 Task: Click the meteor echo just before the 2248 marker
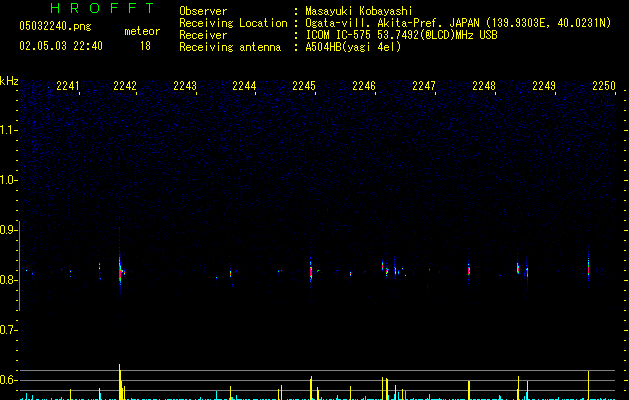tap(469, 270)
